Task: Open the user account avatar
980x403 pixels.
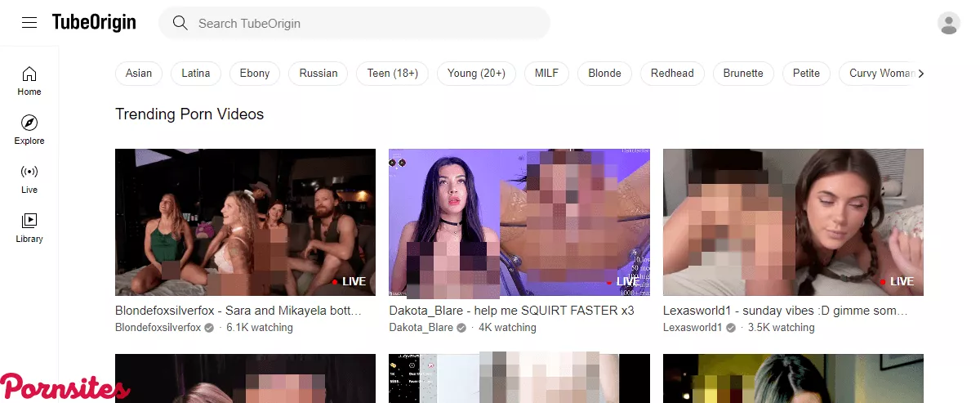Action: coord(948,23)
